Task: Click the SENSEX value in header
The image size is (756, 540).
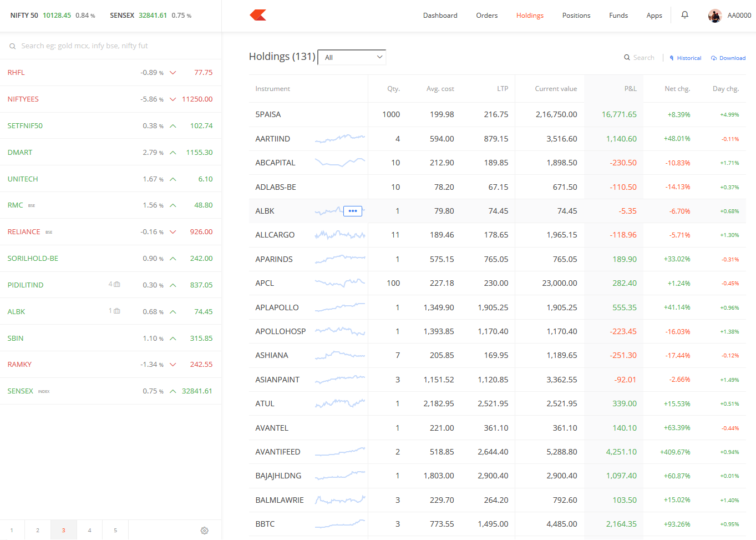Action: [x=153, y=16]
